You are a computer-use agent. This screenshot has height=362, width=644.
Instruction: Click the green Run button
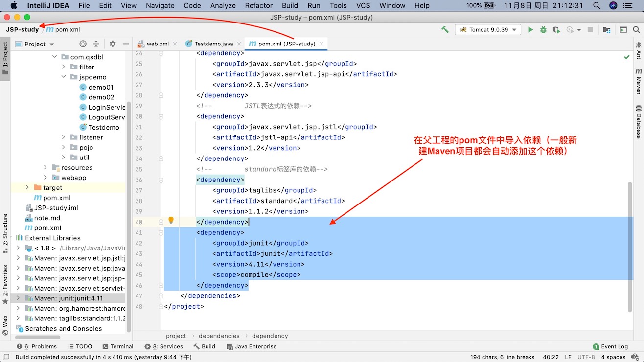530,30
